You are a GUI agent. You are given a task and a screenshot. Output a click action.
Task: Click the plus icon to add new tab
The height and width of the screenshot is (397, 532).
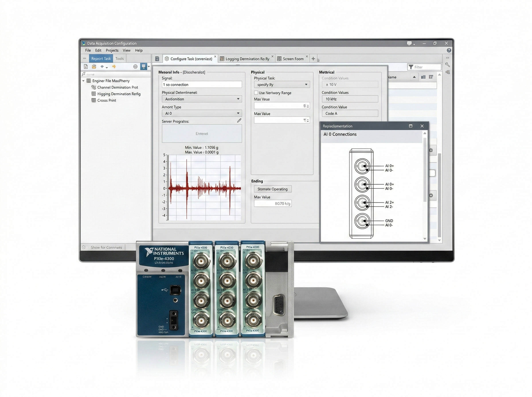(313, 59)
